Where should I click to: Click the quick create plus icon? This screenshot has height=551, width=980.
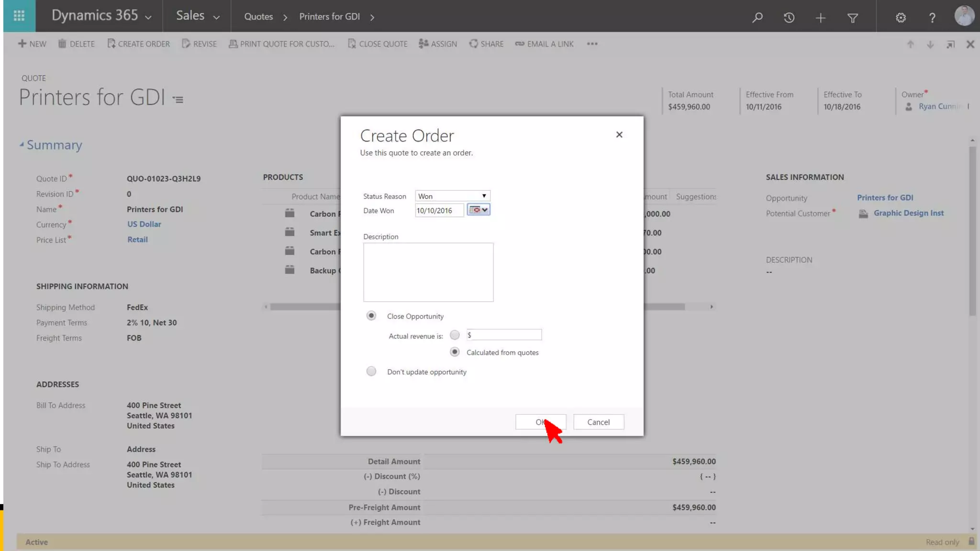coord(821,18)
